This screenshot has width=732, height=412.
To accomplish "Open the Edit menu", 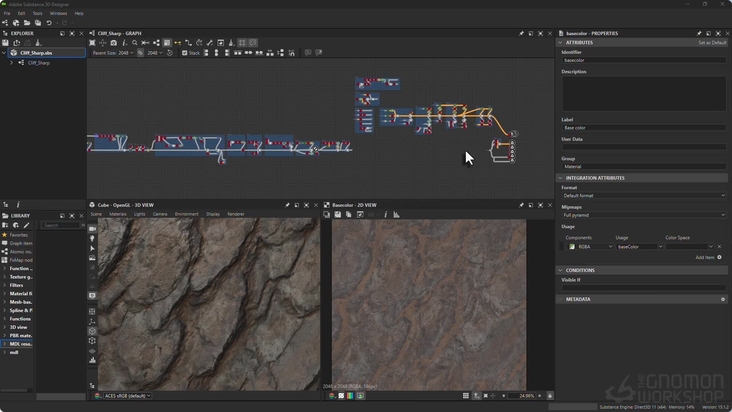I will (x=21, y=14).
